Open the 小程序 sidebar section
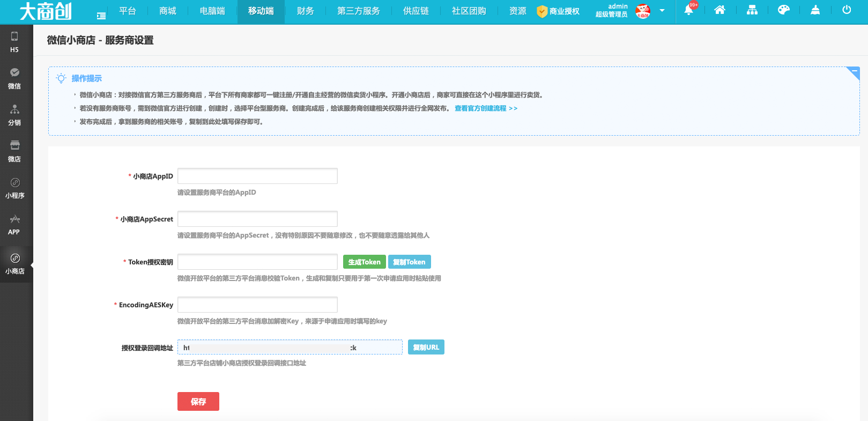Viewport: 868px width, 421px height. coord(14,188)
